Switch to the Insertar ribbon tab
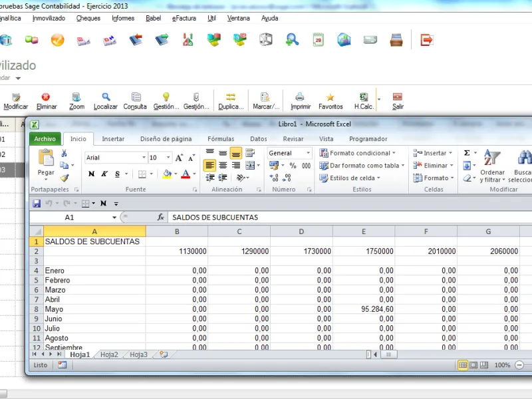The image size is (532, 399). (x=113, y=139)
